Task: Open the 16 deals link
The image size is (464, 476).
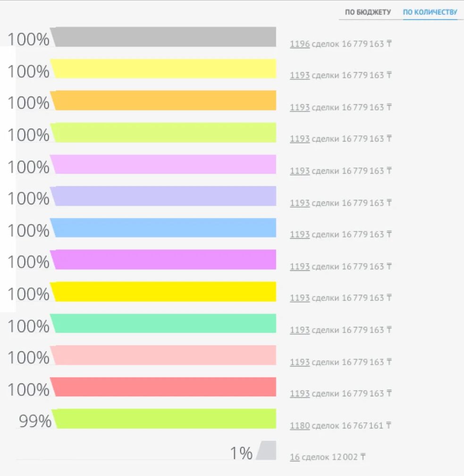Action: click(x=295, y=457)
